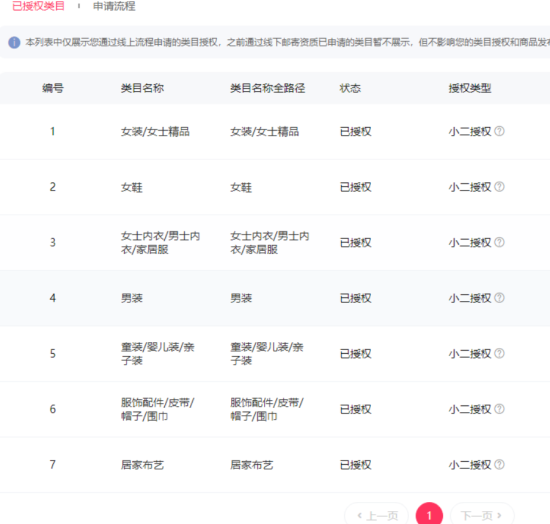Open help icon in 女鞋 row
Viewport: 550px width, 524px height.
(499, 187)
